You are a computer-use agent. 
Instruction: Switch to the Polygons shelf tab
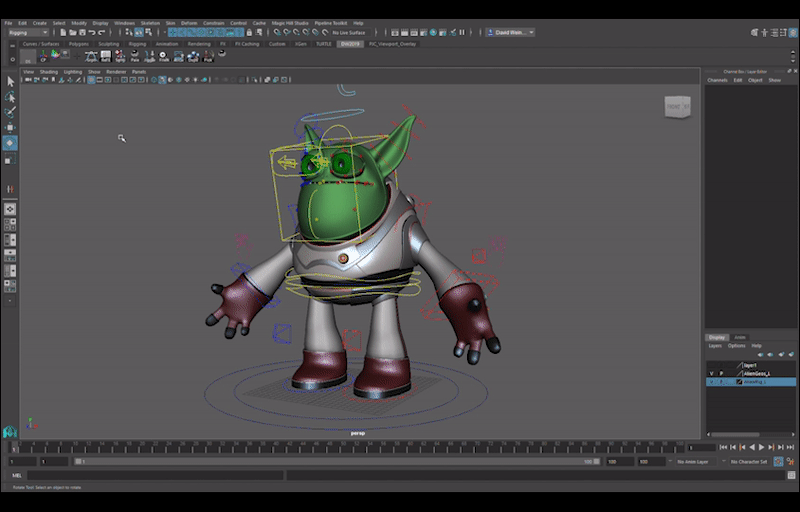[x=79, y=44]
